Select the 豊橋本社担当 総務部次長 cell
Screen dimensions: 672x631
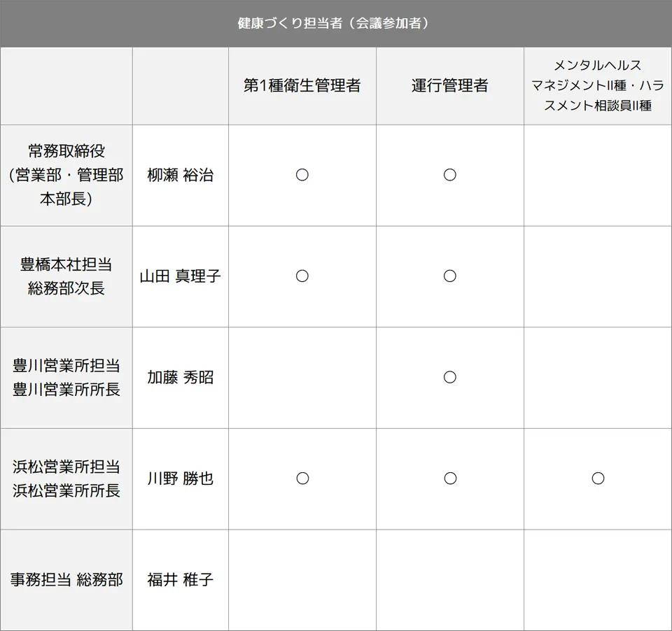click(66, 276)
